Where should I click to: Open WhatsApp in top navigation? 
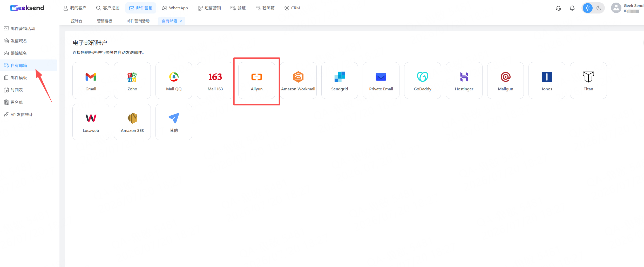(x=175, y=8)
